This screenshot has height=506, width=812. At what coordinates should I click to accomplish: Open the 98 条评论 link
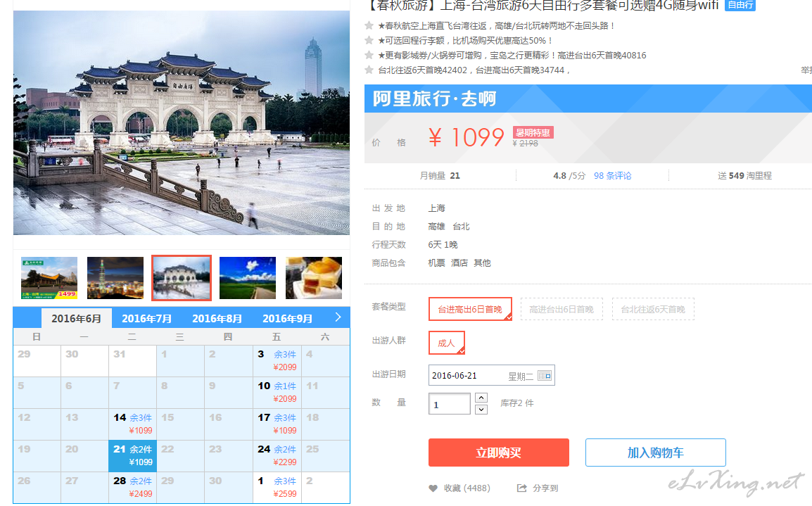[x=613, y=175]
